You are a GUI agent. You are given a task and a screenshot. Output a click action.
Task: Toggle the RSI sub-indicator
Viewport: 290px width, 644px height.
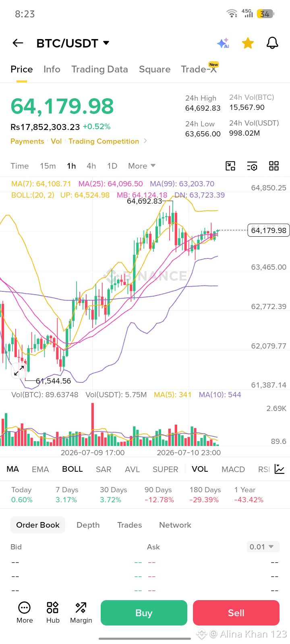point(264,469)
